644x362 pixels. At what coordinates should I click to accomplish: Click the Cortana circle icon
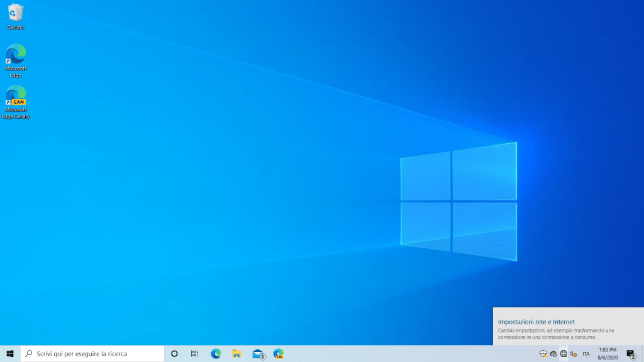pos(174,354)
